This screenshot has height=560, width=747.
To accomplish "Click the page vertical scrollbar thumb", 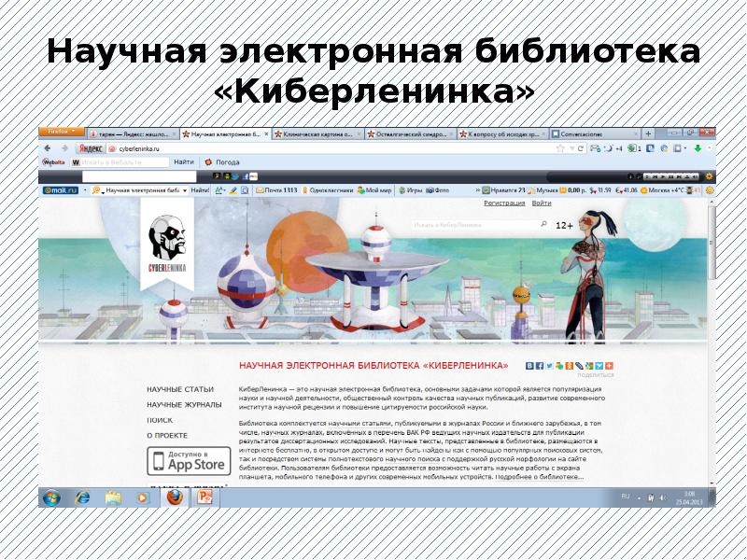I will point(712,243).
